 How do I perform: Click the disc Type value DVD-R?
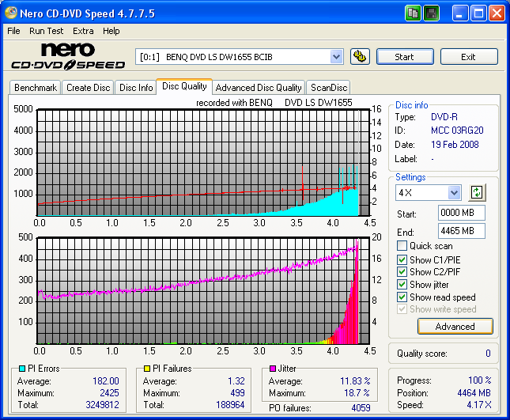point(444,117)
